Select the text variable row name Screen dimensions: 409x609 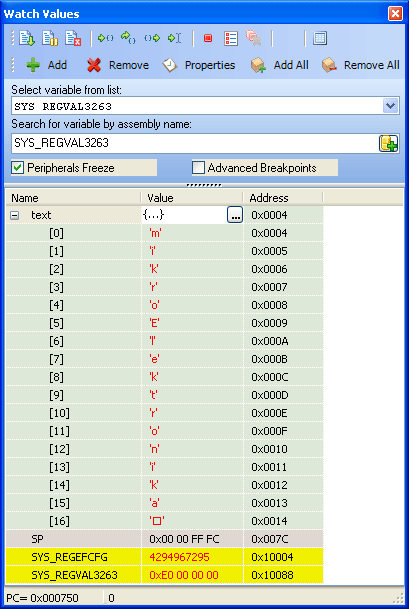(41, 215)
